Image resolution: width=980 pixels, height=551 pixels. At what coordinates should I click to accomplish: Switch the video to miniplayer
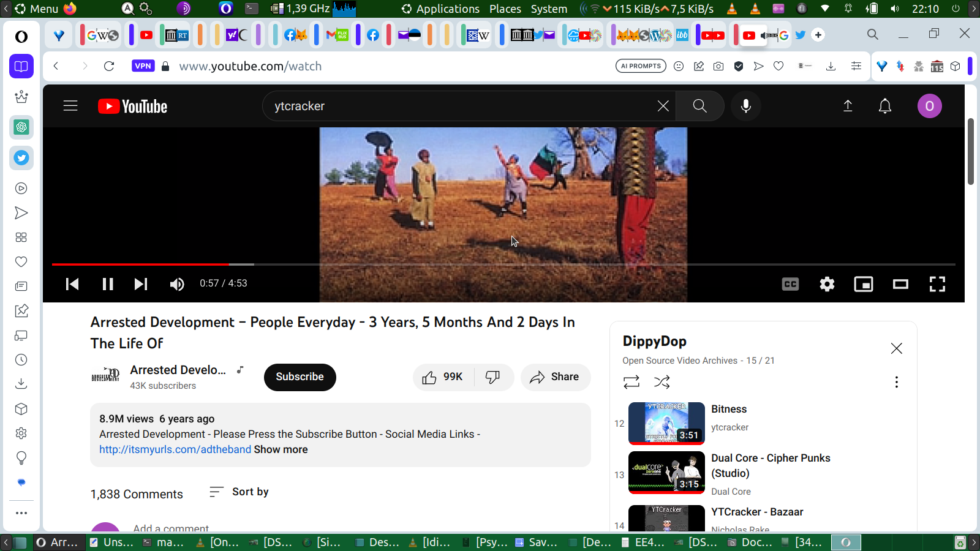[864, 284]
